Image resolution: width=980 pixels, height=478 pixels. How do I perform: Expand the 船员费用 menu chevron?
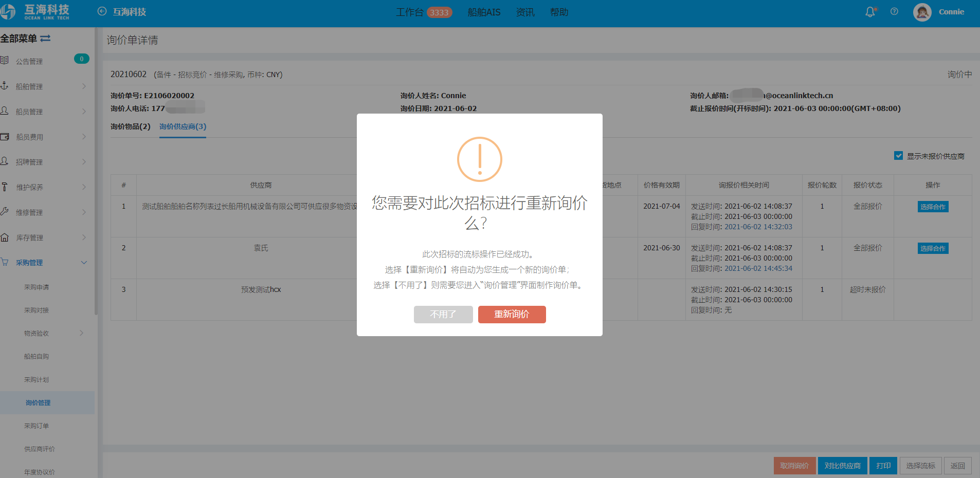point(84,137)
